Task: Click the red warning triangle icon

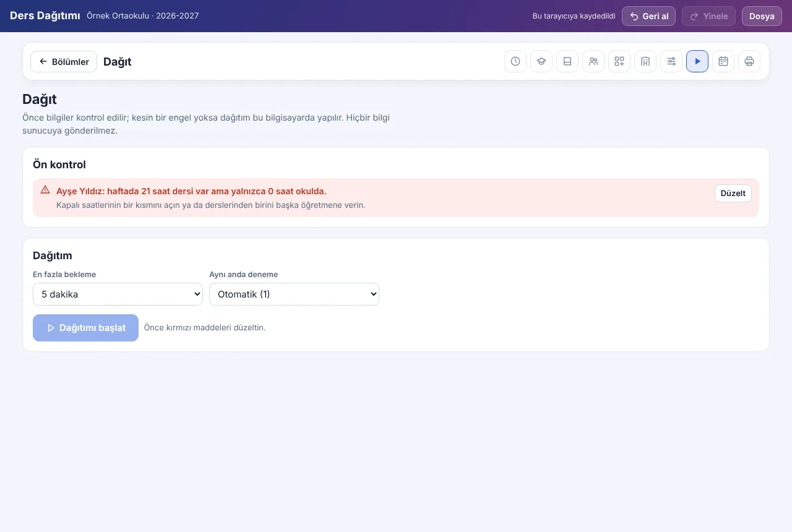Action: tap(45, 190)
